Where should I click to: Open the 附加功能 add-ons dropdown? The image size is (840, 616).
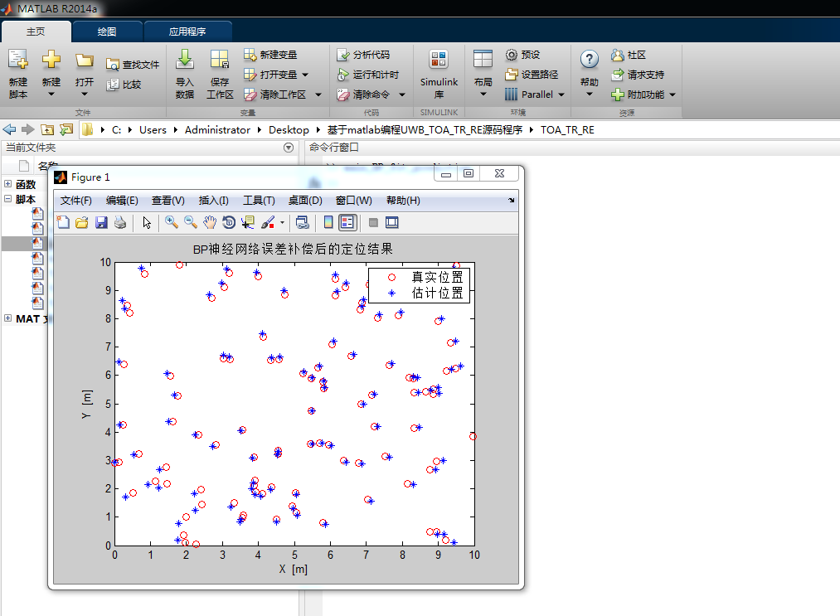click(672, 95)
